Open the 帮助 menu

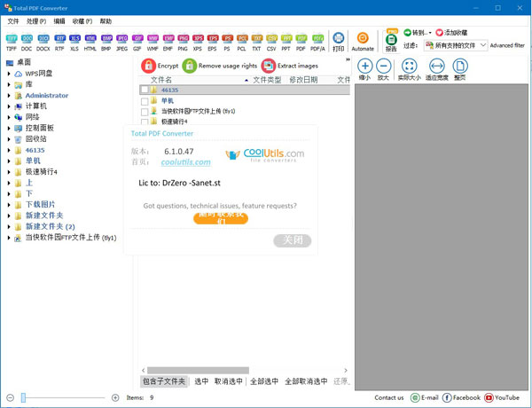[x=106, y=21]
